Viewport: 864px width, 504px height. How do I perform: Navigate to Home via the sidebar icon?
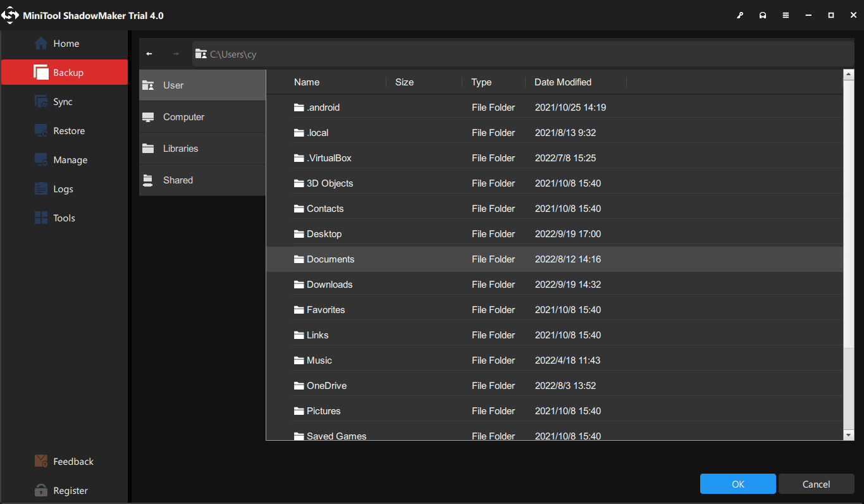point(41,43)
